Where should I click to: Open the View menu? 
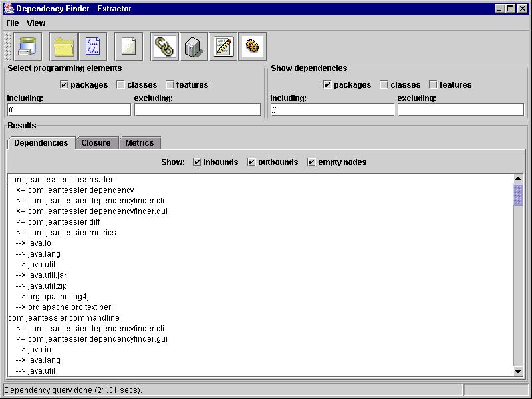click(x=36, y=23)
